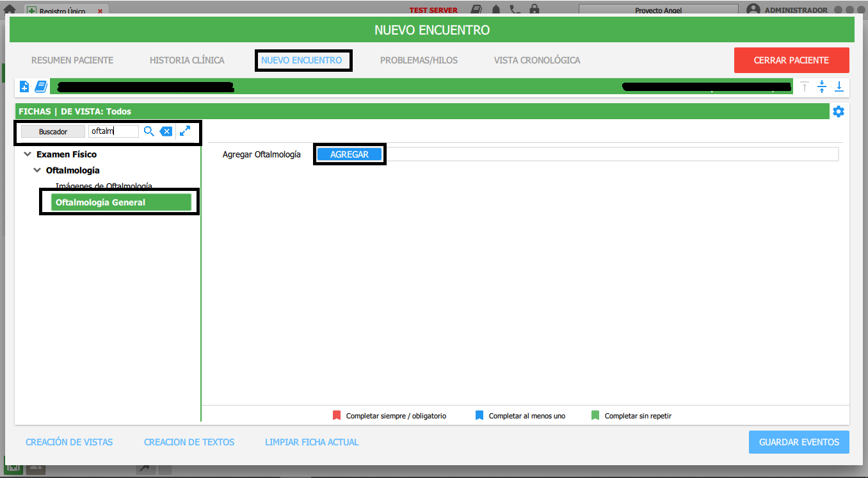Viewport: 868px width, 478px height.
Task: Select Oftalmología General in the tree
Action: 121,202
